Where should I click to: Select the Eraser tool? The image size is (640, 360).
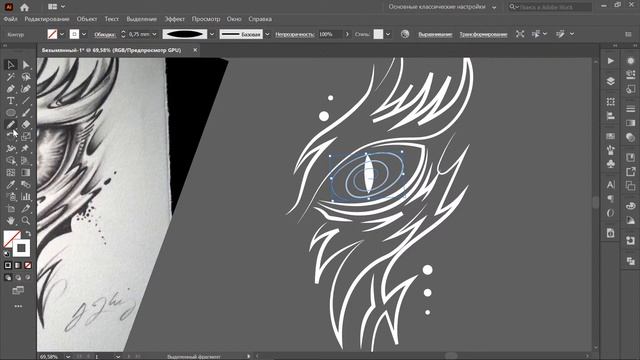point(26,124)
